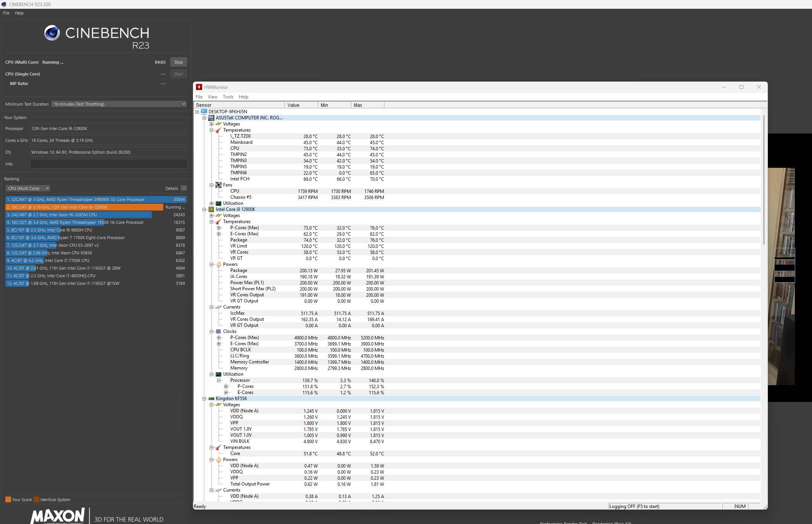Click the DESKTOP-9FKHJ5N computer icon
This screenshot has width=812, height=524.
point(204,112)
